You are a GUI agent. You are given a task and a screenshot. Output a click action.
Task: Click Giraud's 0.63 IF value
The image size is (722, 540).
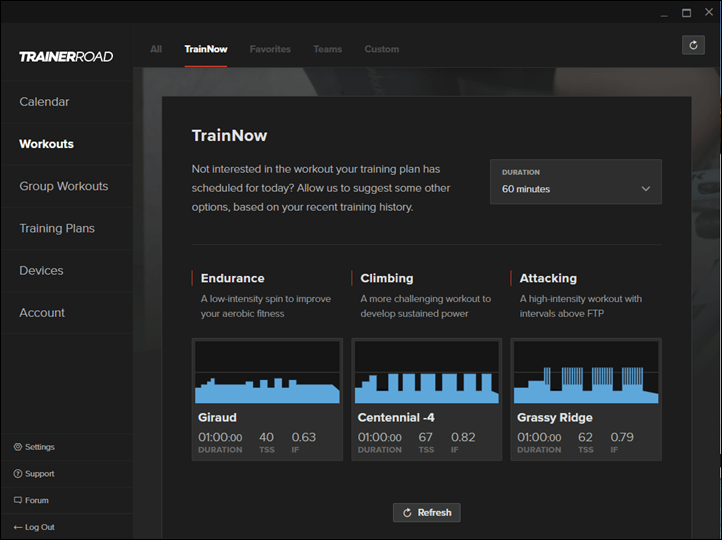point(304,437)
